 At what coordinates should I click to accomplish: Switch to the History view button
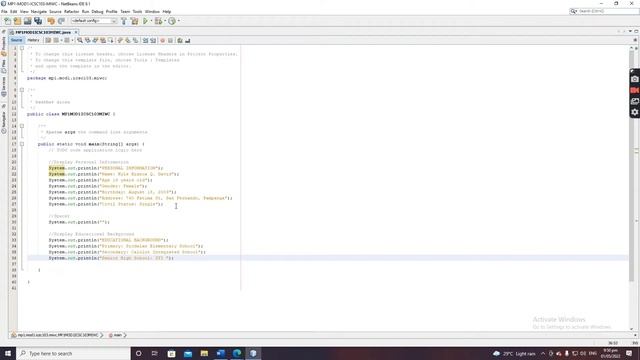tap(33, 40)
